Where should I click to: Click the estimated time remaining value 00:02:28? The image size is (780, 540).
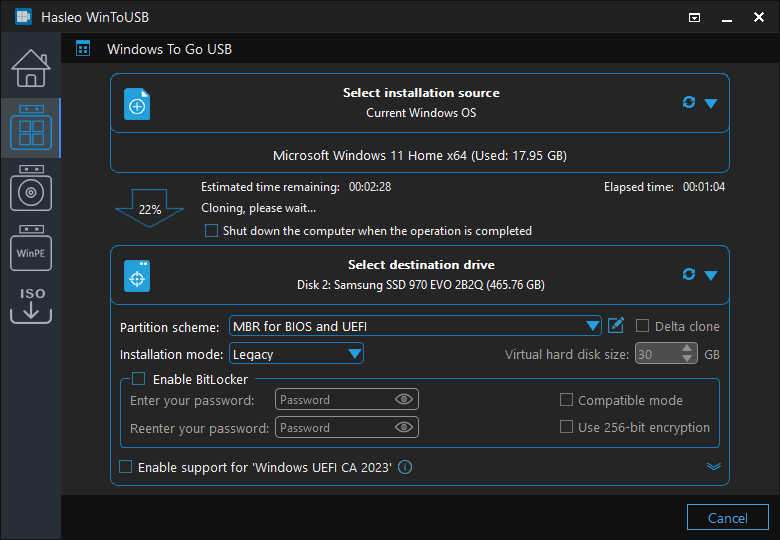(370, 187)
